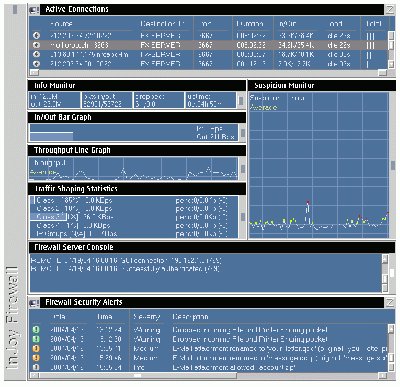Click the scroll handle beside Suspicion Monitor graph
Viewport: 400px width, 387px height.
(x=393, y=165)
